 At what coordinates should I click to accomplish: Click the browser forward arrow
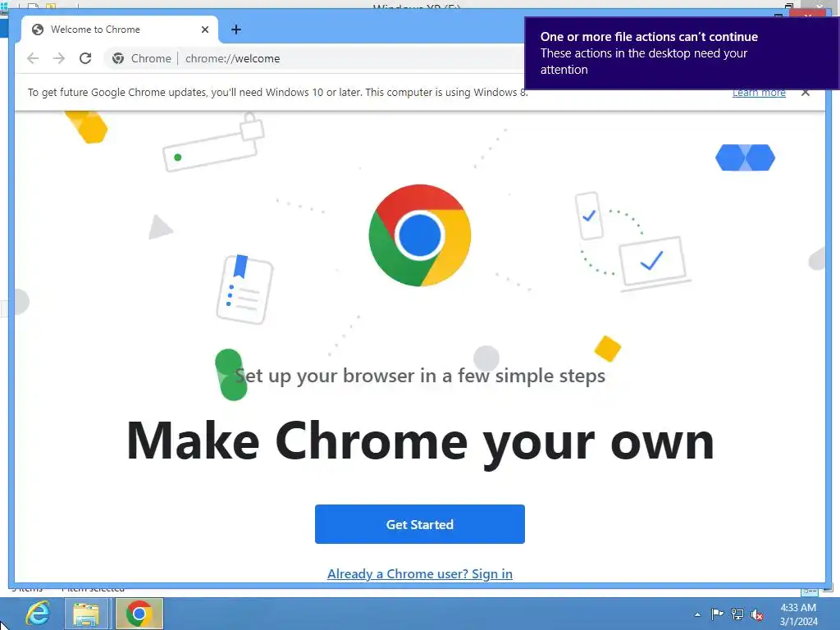click(x=59, y=58)
